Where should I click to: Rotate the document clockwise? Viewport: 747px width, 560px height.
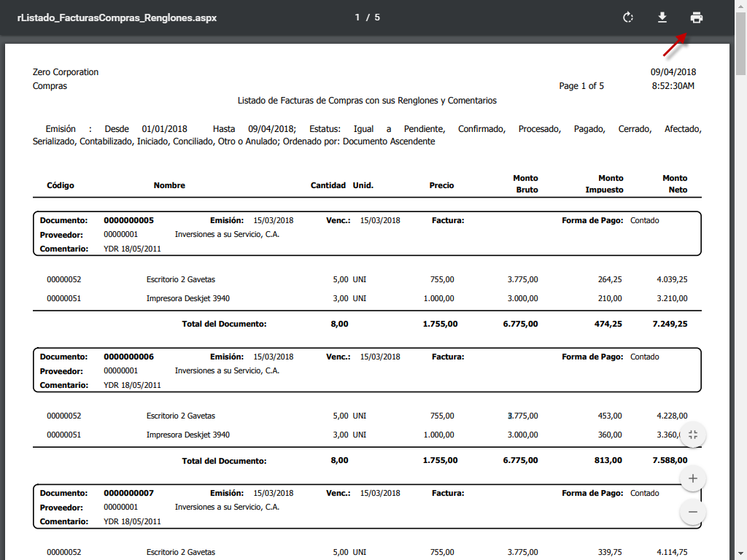(x=628, y=17)
